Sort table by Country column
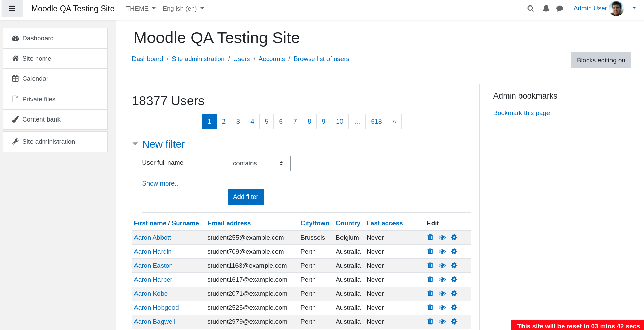Viewport: 644px width, 330px height. click(x=348, y=223)
